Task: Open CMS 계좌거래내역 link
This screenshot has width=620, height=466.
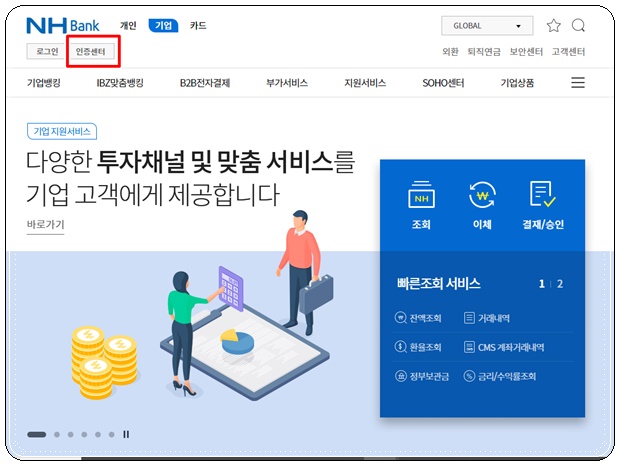Action: (x=504, y=347)
